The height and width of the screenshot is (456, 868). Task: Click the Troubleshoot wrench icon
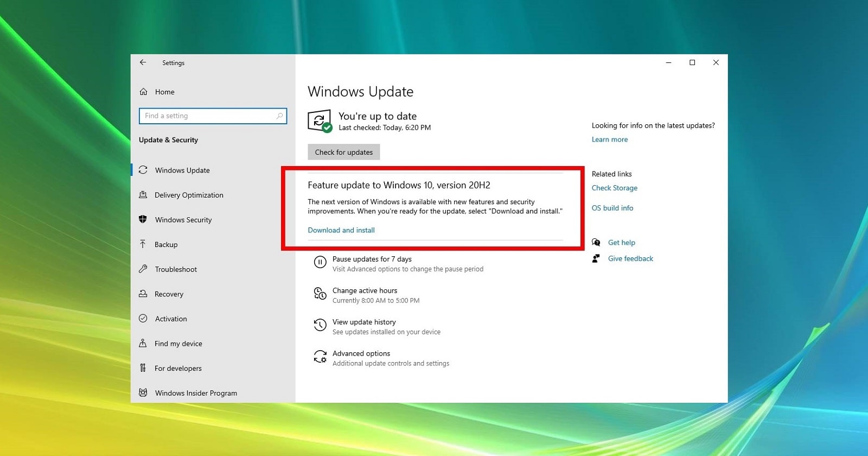click(143, 269)
